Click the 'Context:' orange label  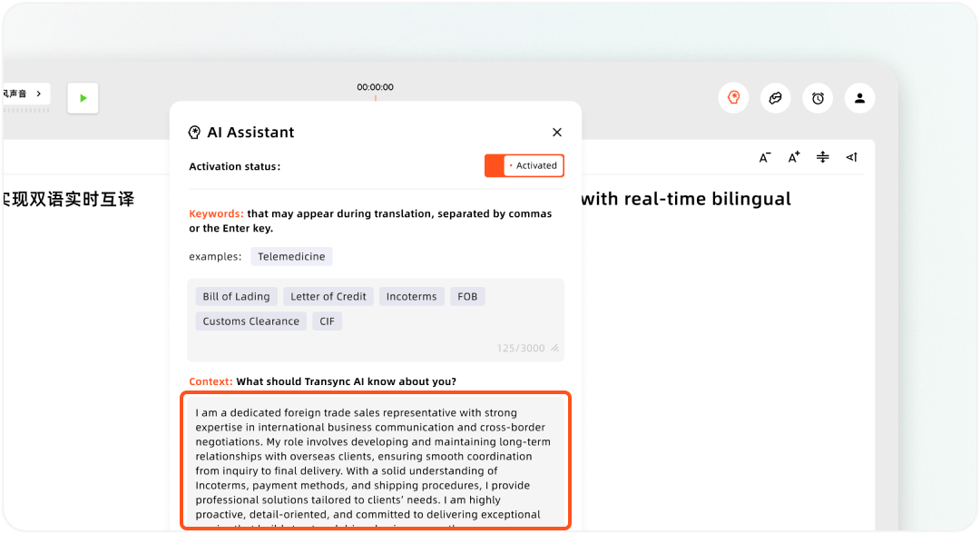[211, 381]
